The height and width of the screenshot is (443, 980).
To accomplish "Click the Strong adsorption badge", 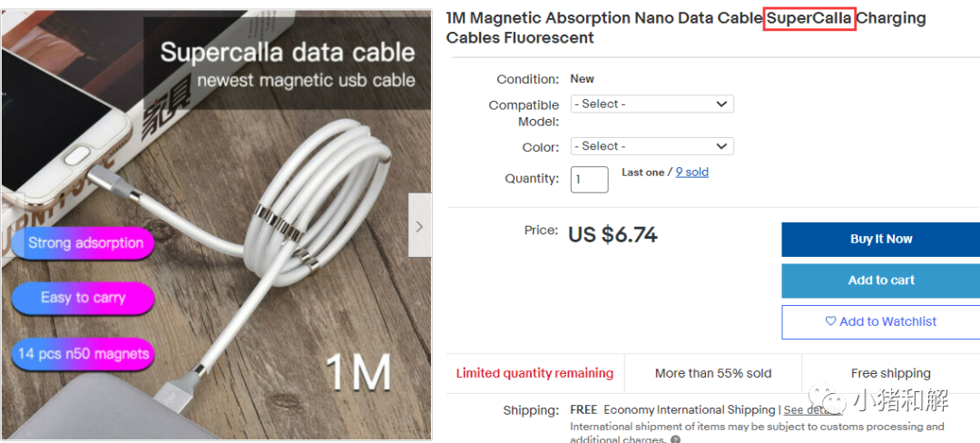I will [84, 243].
